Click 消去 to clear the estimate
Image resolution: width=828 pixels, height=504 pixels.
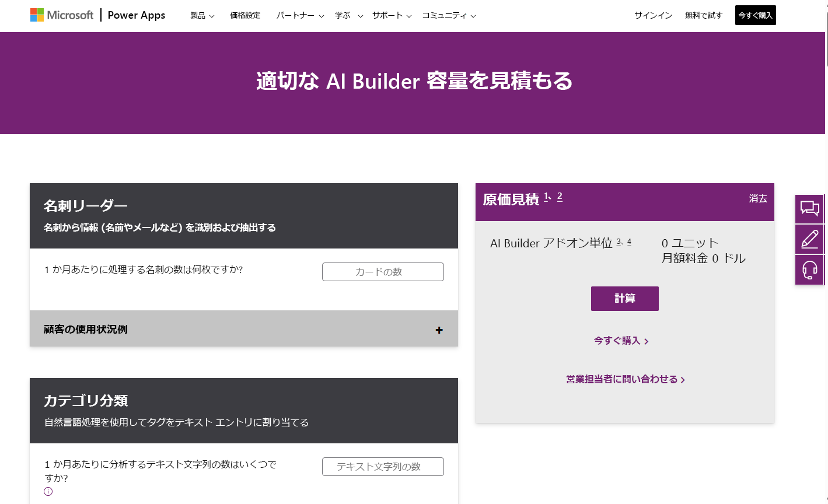[x=758, y=199]
